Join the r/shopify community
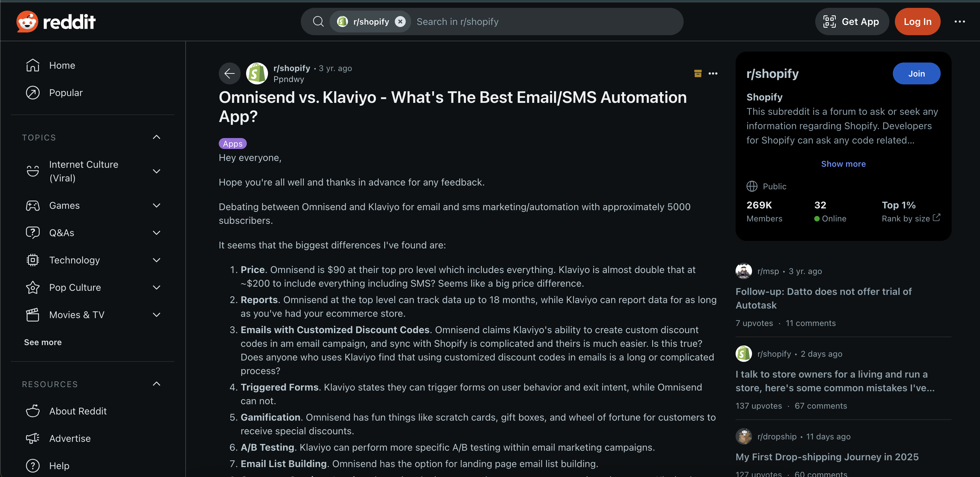The width and height of the screenshot is (980, 477). [916, 73]
